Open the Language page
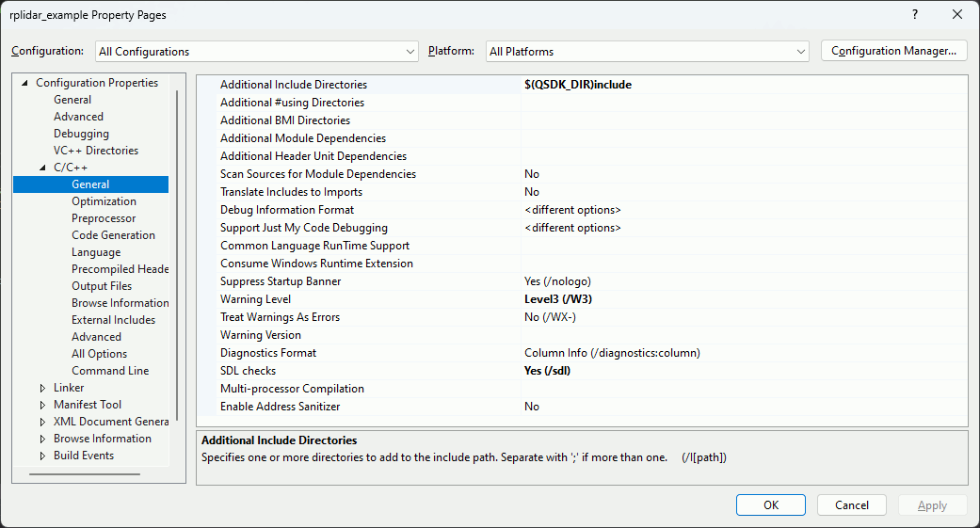The image size is (980, 528). (96, 252)
